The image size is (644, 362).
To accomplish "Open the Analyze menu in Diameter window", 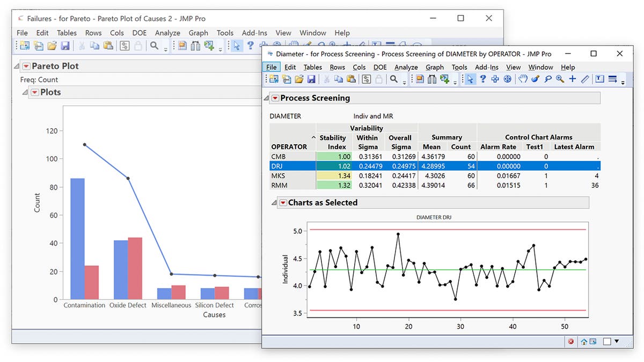I will point(406,67).
